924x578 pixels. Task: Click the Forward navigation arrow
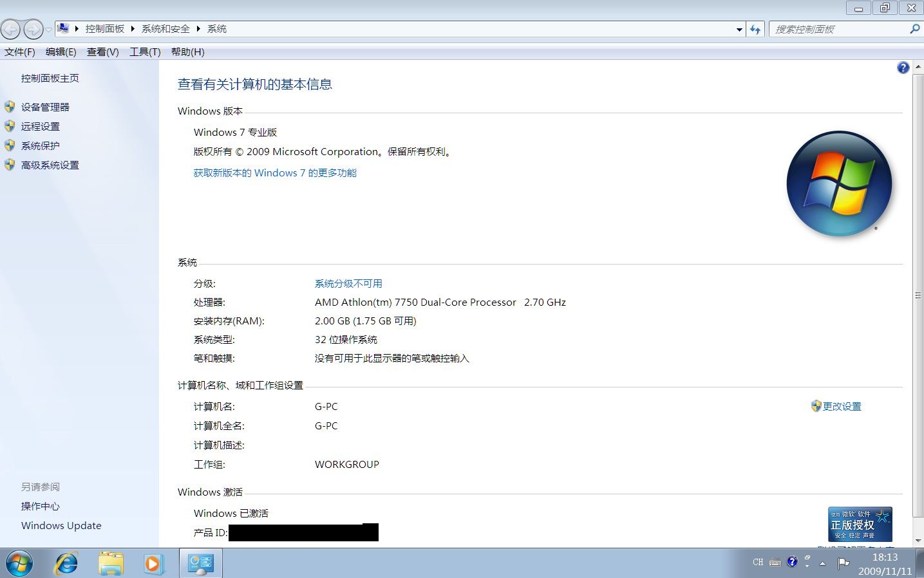pyautogui.click(x=33, y=29)
